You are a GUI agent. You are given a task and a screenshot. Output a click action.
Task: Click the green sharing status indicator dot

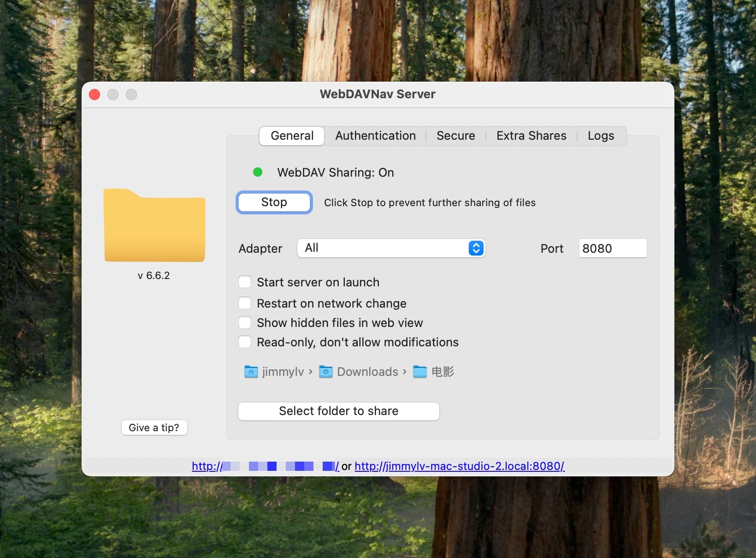click(x=258, y=172)
